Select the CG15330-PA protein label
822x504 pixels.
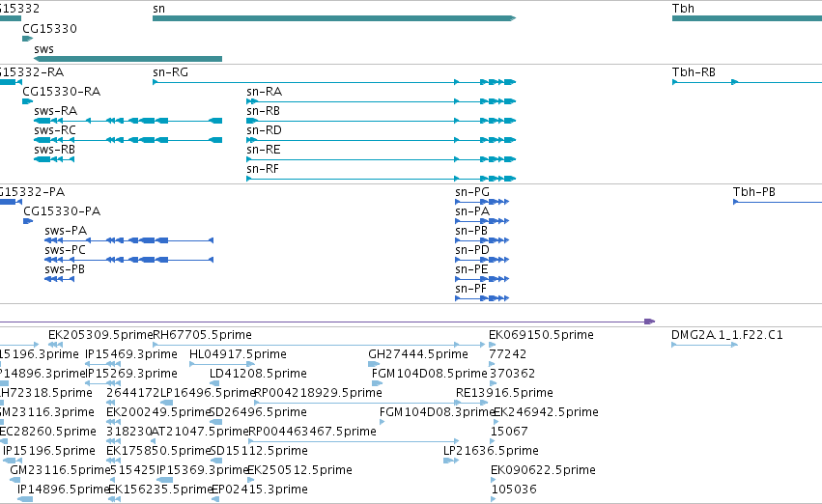pos(62,211)
